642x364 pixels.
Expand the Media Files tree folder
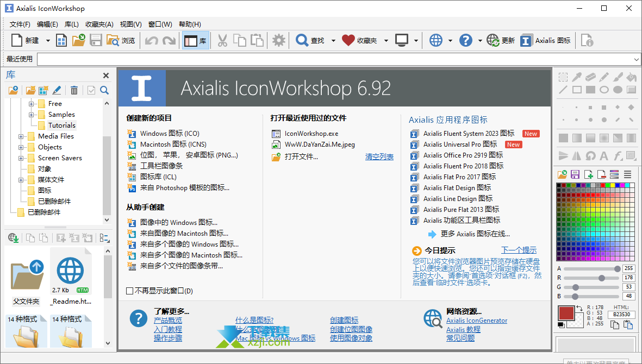21,136
